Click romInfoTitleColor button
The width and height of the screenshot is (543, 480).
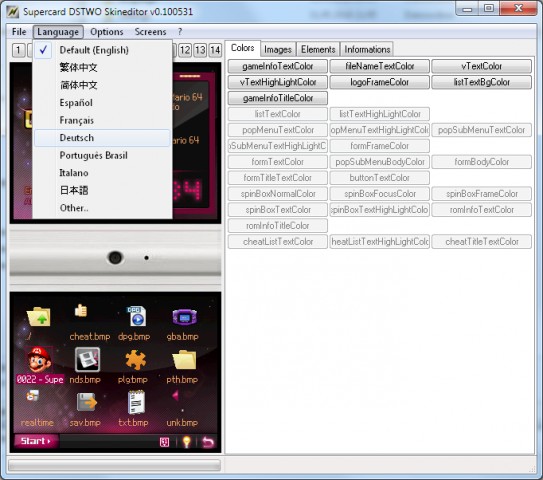coord(278,225)
